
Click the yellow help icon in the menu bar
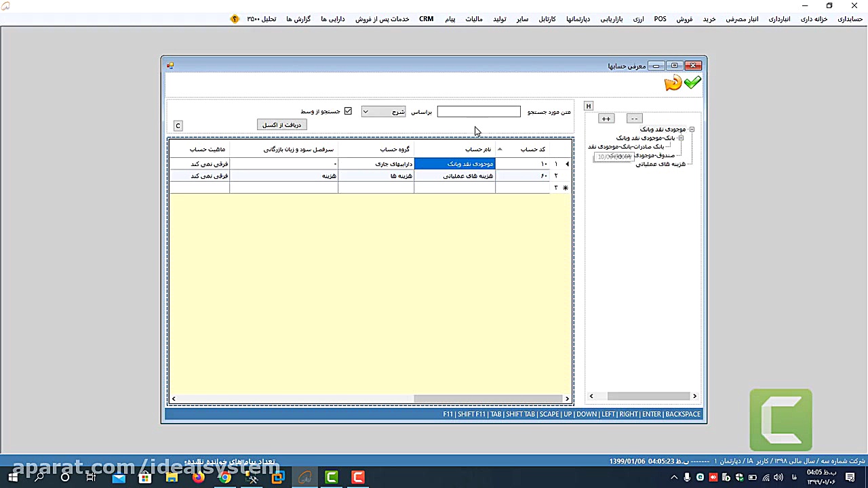point(235,19)
